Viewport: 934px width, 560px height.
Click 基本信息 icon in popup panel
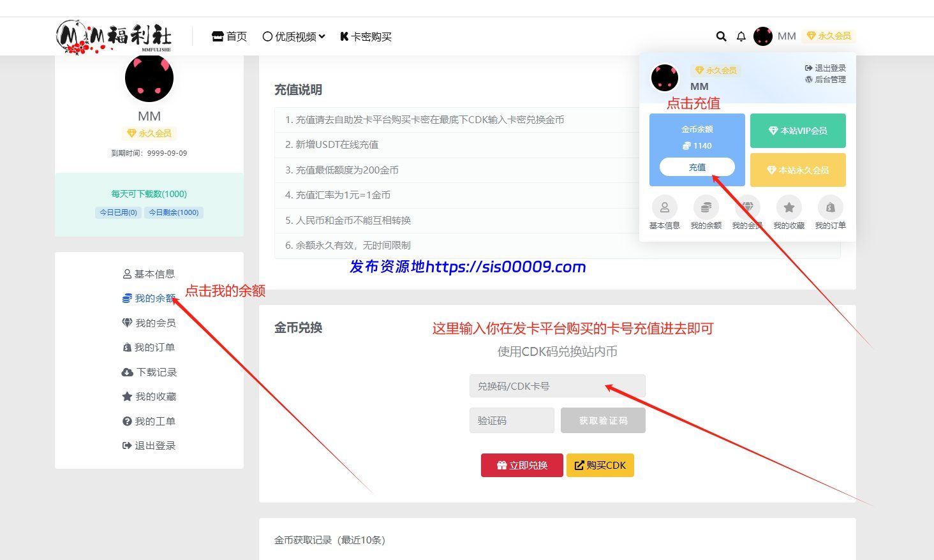tap(664, 208)
